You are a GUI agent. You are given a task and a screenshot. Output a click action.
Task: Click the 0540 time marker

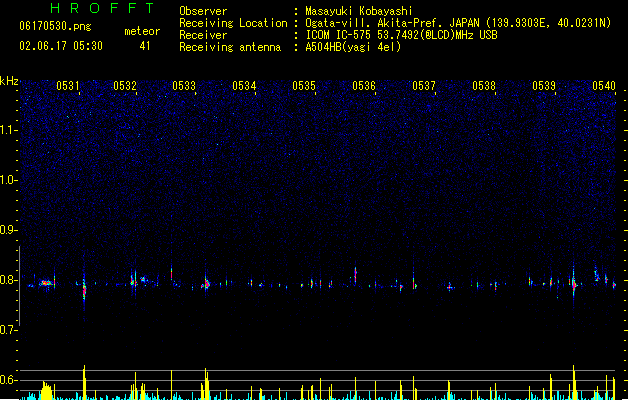tap(604, 86)
